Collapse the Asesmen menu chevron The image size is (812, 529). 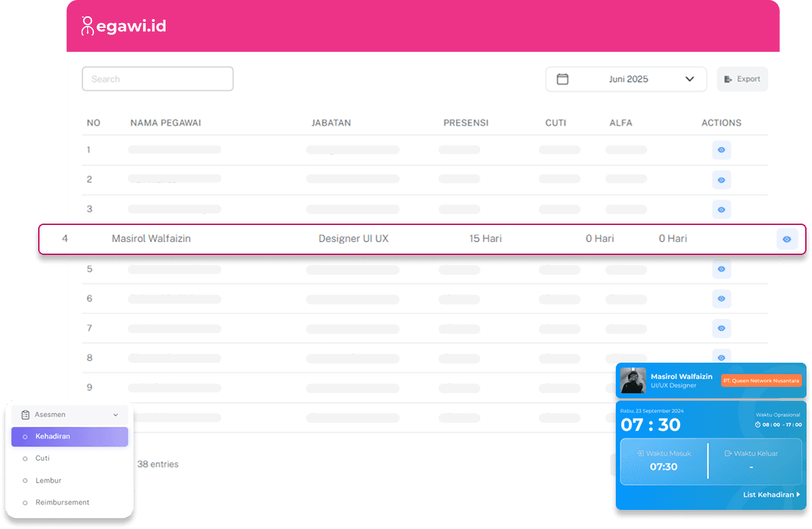[x=116, y=414]
